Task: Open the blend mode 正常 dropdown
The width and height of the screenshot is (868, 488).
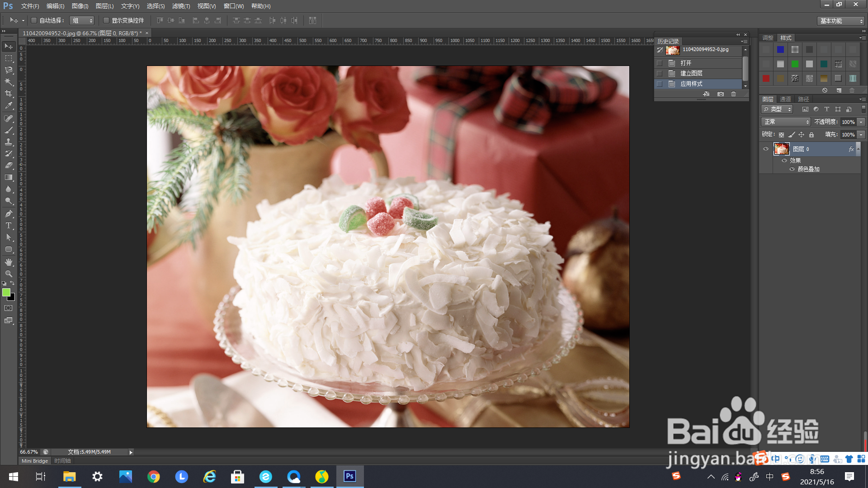Action: pos(787,122)
